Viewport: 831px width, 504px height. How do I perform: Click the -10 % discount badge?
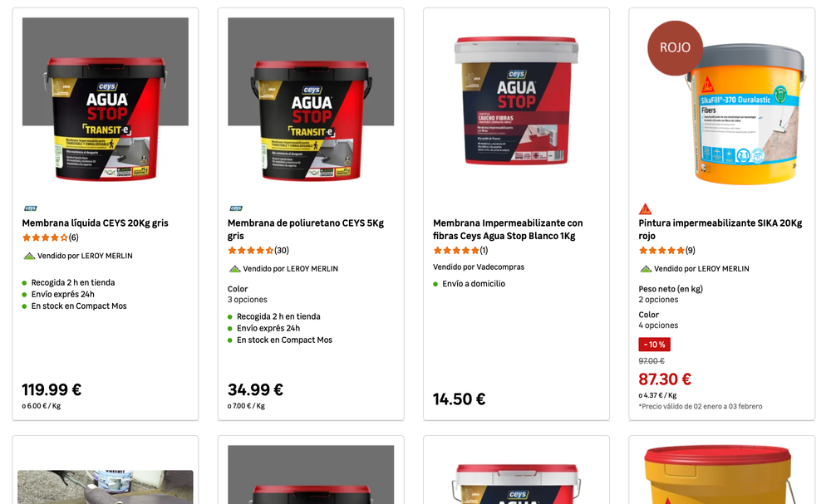(655, 345)
